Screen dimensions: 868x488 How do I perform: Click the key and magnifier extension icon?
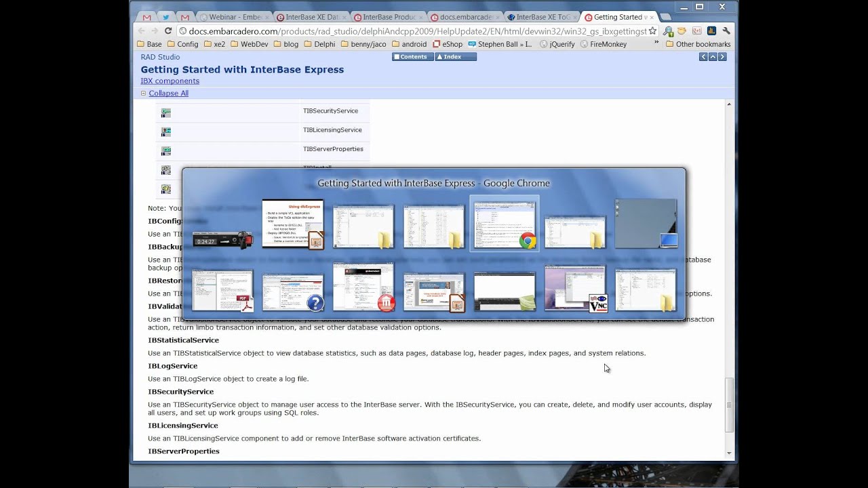tap(668, 30)
